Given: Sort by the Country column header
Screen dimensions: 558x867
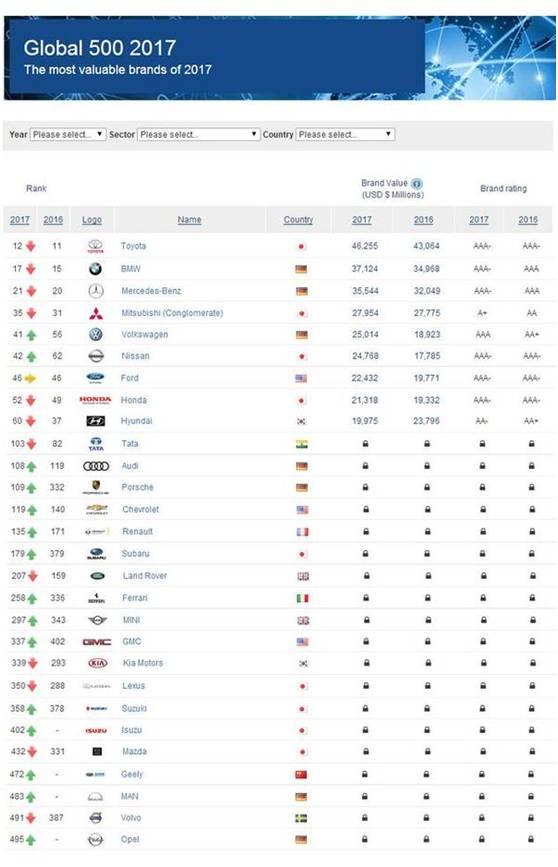Looking at the screenshot, I should pos(298,220).
